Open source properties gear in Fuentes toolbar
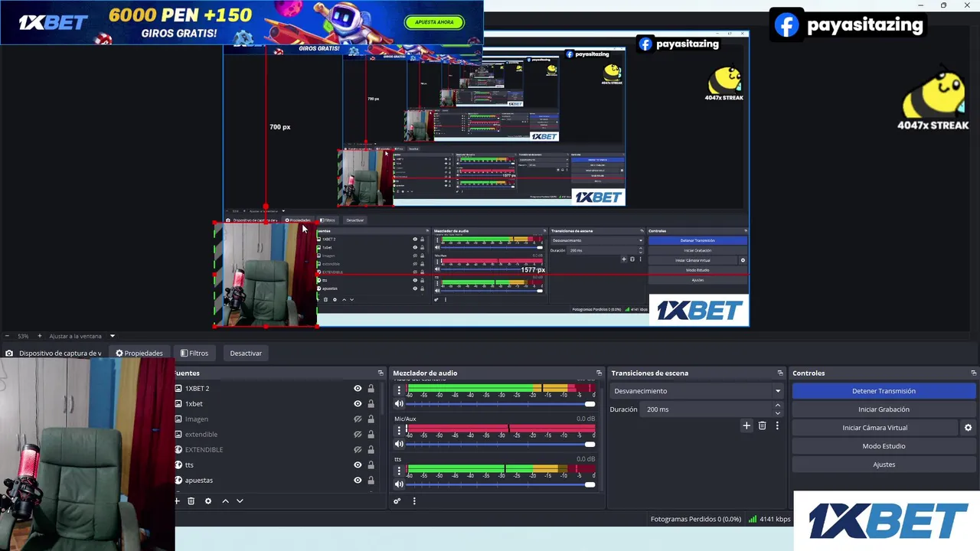The width and height of the screenshot is (980, 551). pos(207,501)
